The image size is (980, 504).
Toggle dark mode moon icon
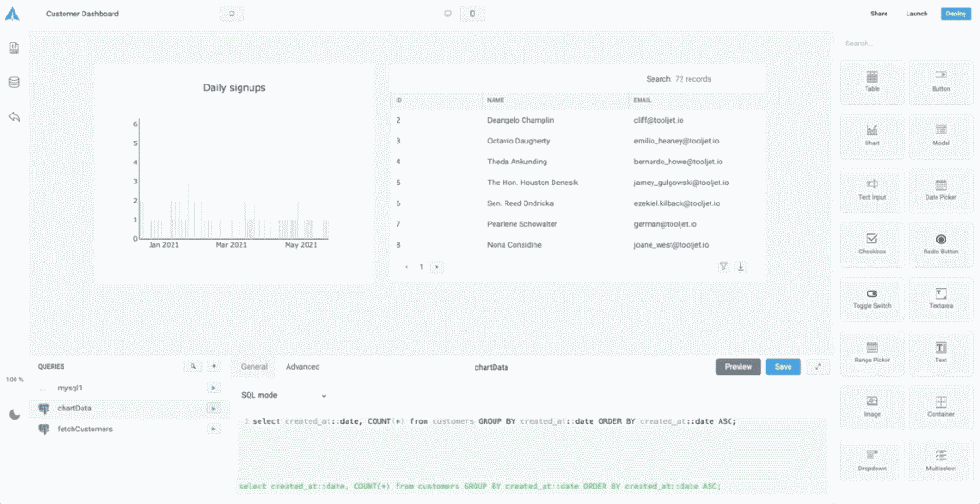click(x=15, y=414)
